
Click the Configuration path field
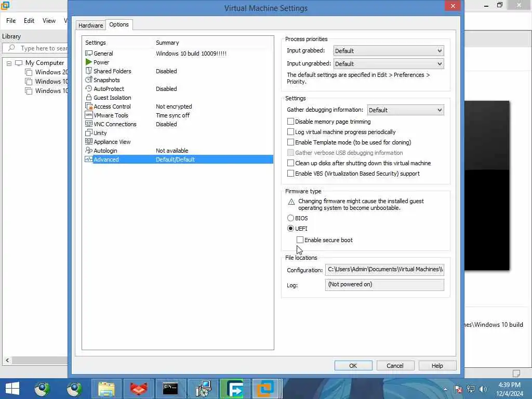(x=384, y=270)
